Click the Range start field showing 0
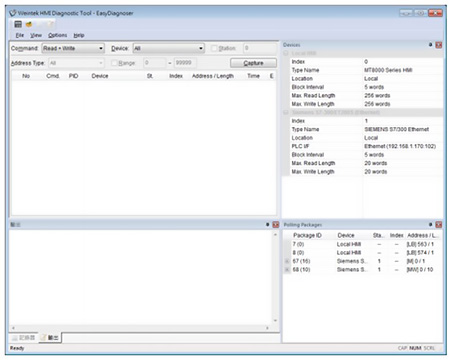The width and height of the screenshot is (450, 364). point(155,63)
